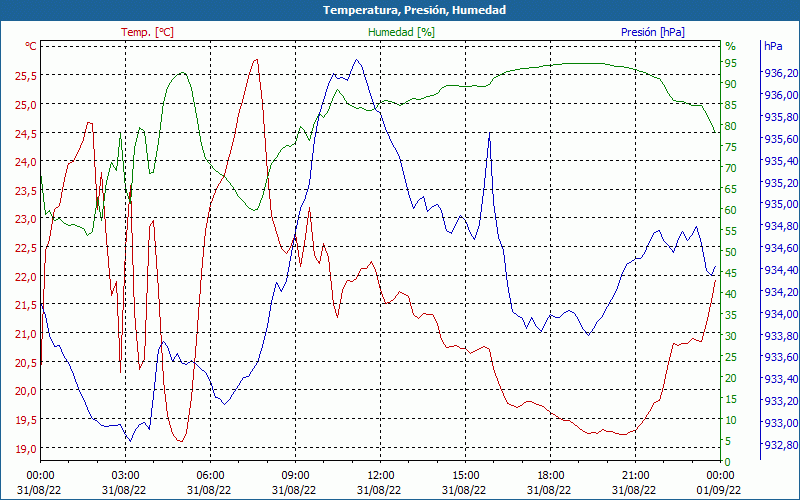
Task: Click the 22,0 temperature axis value
Action: pos(27,277)
